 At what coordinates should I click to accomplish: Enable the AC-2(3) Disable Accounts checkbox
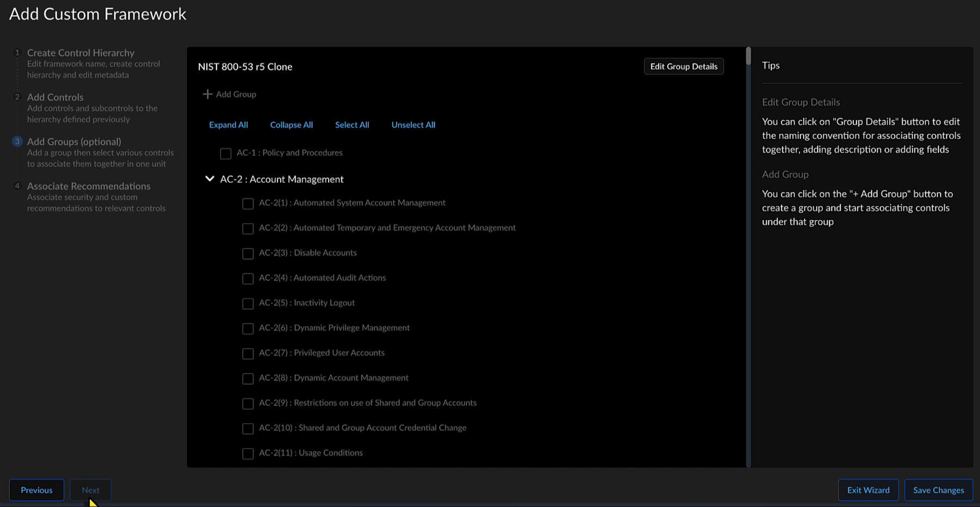(248, 253)
